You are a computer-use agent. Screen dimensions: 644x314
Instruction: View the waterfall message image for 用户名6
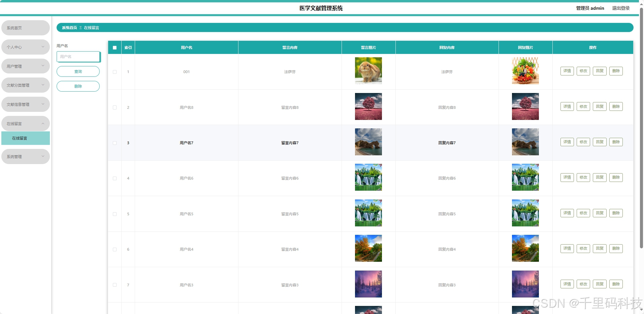[368, 177]
